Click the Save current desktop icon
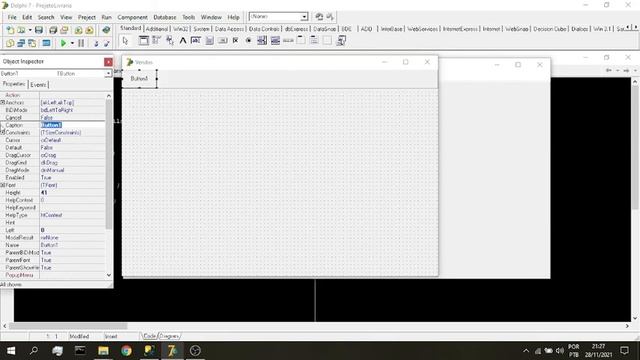 [x=319, y=17]
